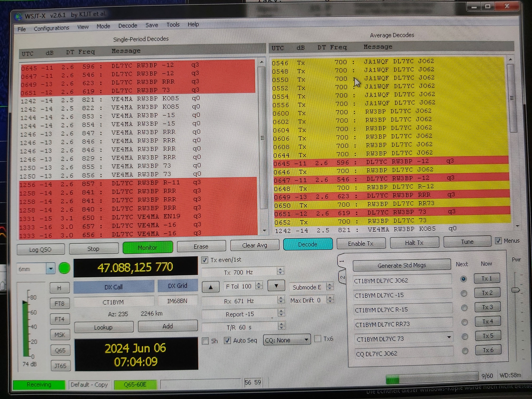Click the Lookup button

104,327
